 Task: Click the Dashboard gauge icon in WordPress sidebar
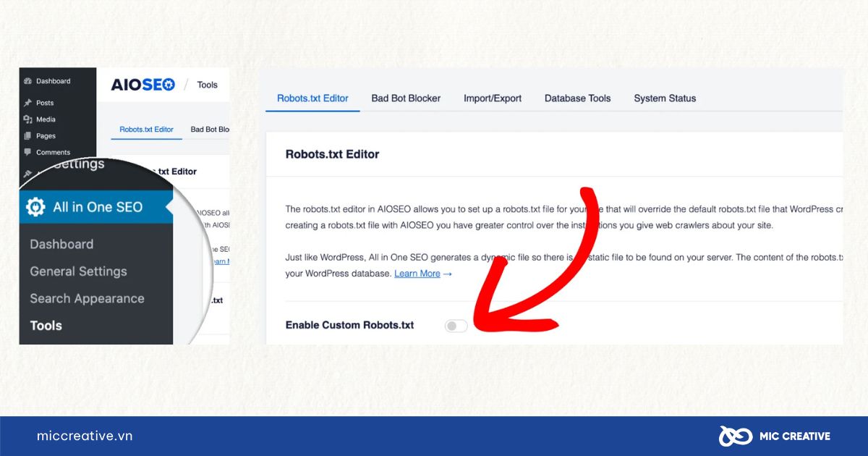(x=27, y=81)
